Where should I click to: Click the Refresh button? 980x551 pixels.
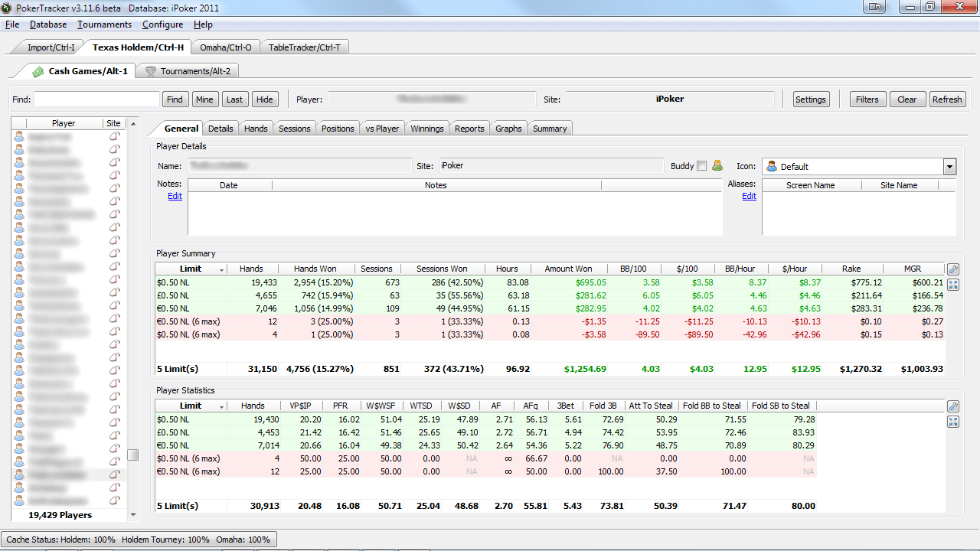point(947,99)
